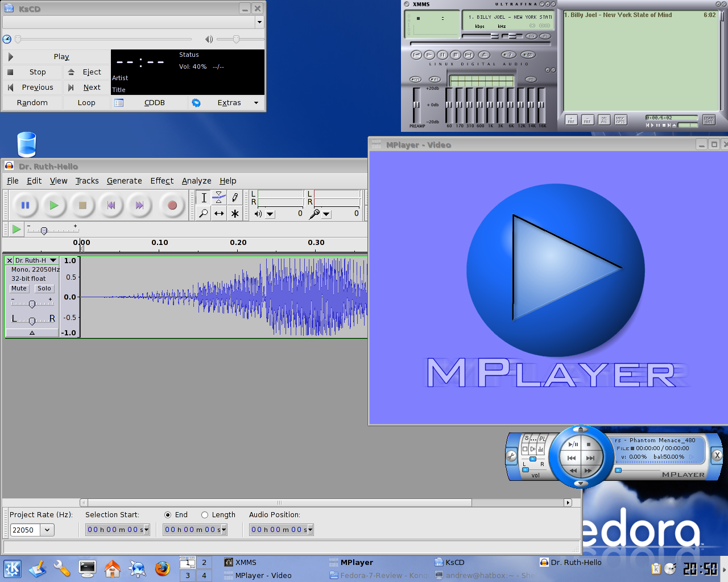Click XMMS main window stop button
The width and height of the screenshot is (728, 582).
(x=456, y=55)
